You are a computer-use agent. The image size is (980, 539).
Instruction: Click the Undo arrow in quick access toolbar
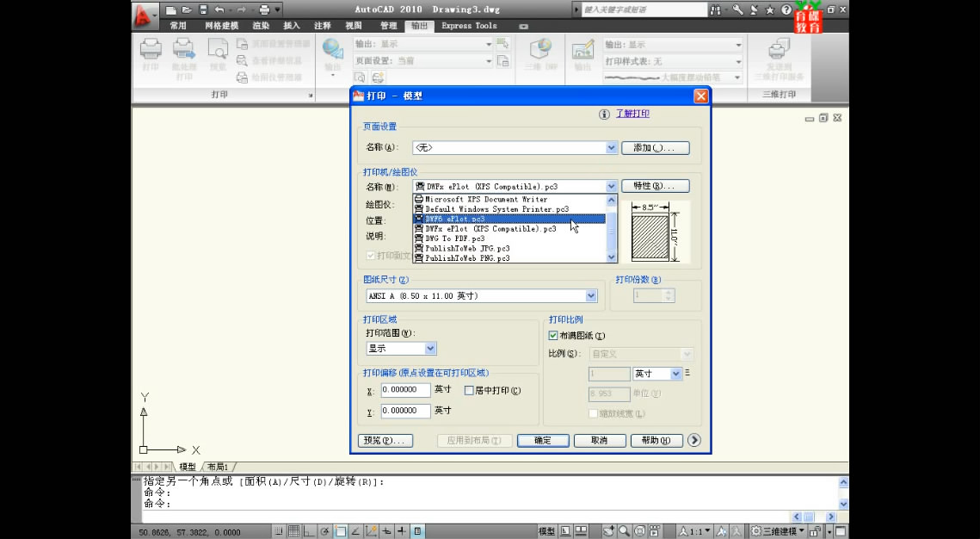(x=219, y=10)
